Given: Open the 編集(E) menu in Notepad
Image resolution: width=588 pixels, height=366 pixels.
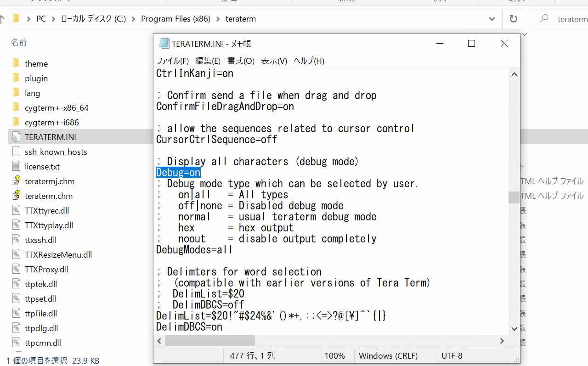Looking at the screenshot, I should [208, 61].
